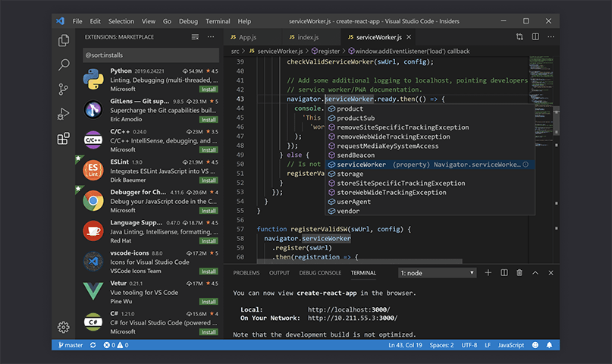The image size is (612, 364).
Task: Install the Python extension
Action: pos(209,89)
